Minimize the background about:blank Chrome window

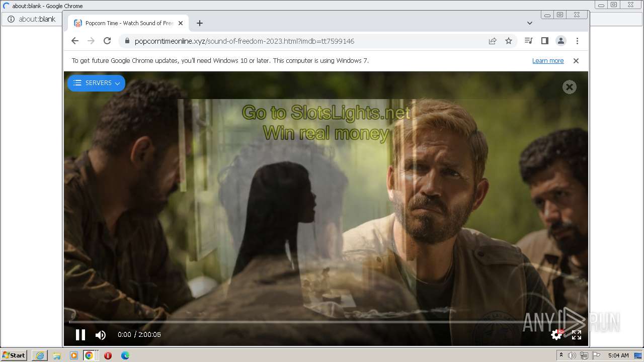click(x=601, y=5)
